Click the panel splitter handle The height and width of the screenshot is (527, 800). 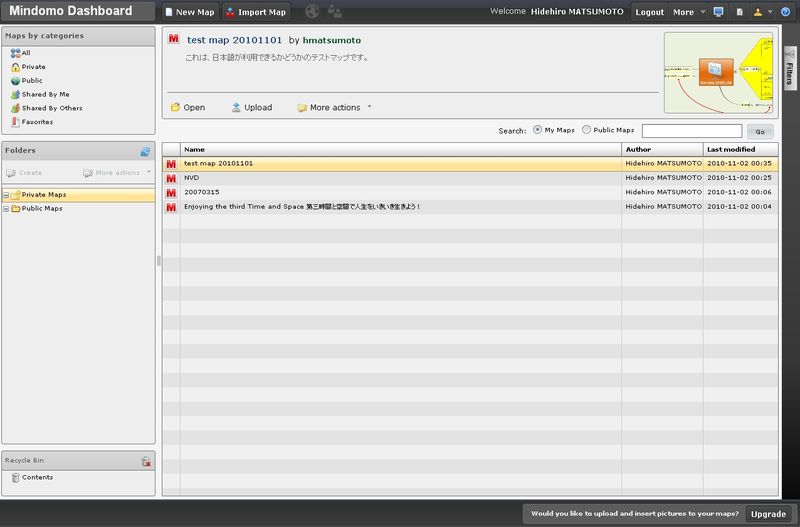point(159,261)
